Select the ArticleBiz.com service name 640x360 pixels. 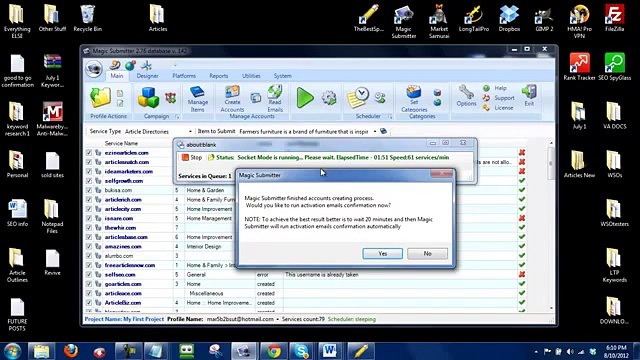point(122,303)
